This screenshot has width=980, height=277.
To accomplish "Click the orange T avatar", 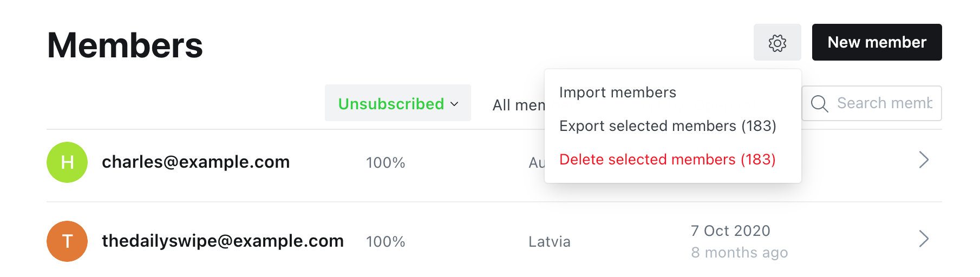I will pos(67,241).
